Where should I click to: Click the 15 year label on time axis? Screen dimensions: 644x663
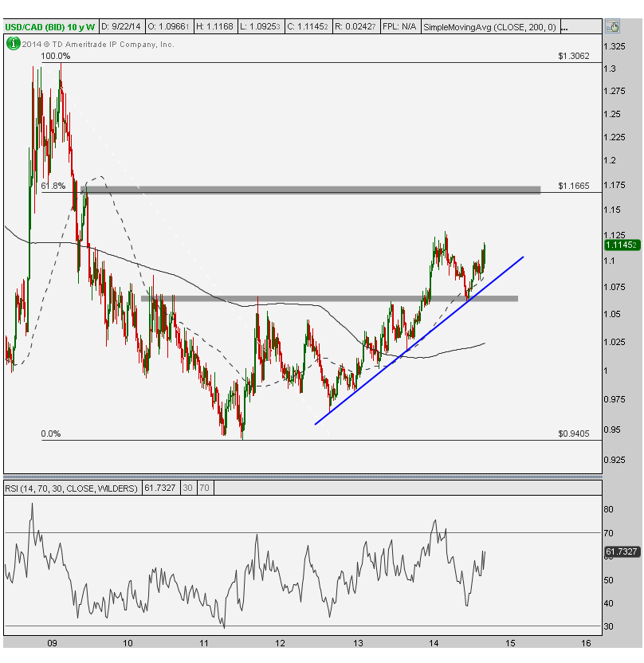tap(510, 643)
